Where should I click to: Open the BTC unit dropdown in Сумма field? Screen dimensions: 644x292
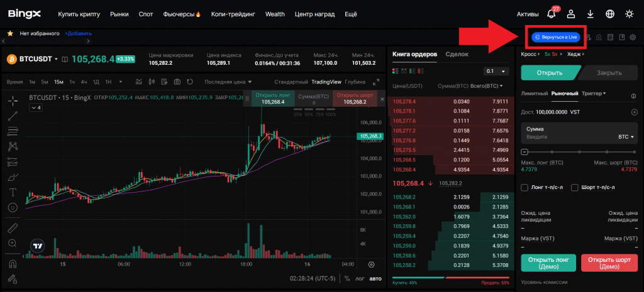pos(626,136)
